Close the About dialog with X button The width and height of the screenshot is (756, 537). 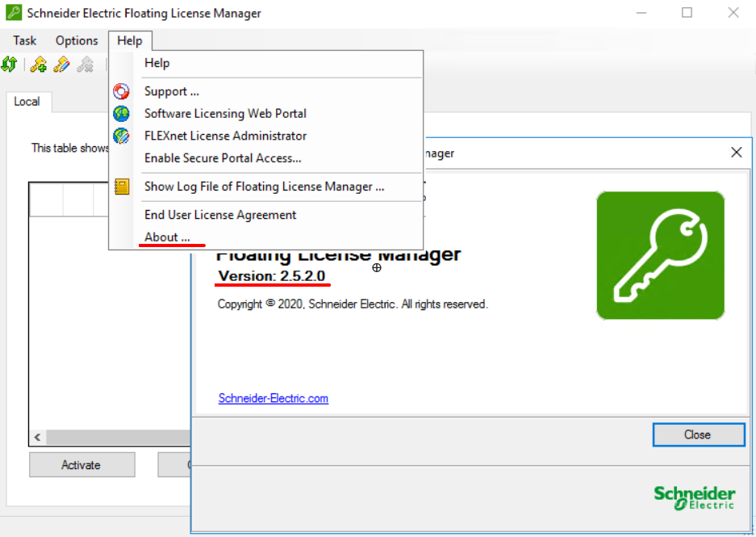click(x=736, y=153)
